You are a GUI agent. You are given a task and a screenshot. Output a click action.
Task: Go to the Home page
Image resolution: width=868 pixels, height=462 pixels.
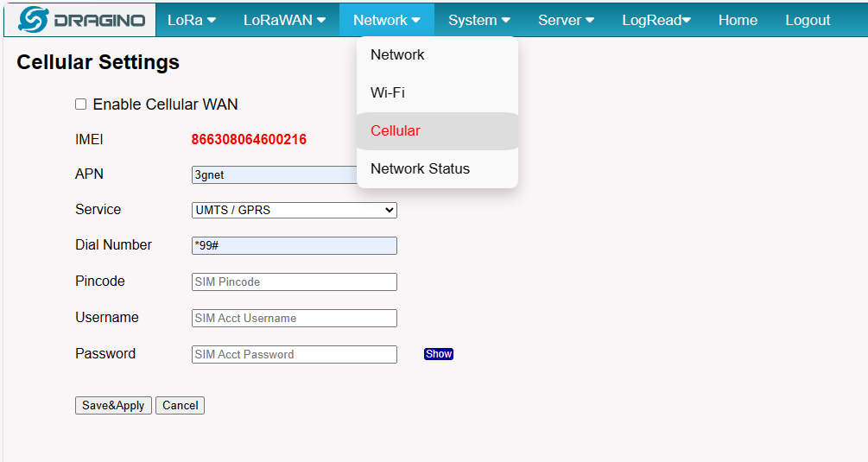(x=738, y=20)
